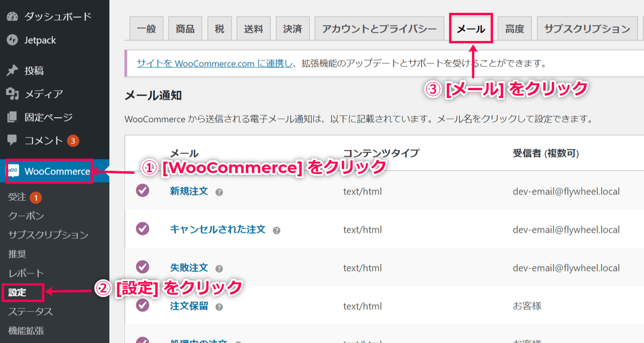Open ステータス submenu item
644x343 pixels.
pos(31,312)
